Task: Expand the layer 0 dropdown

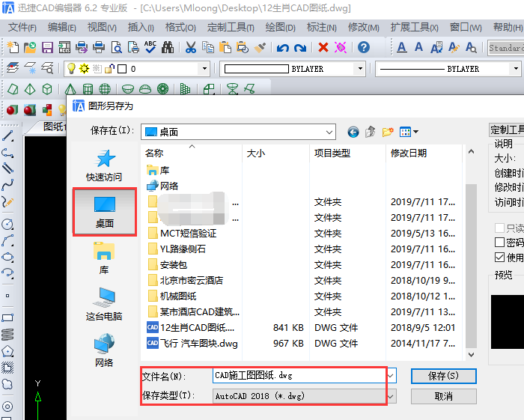Action: click(x=204, y=69)
